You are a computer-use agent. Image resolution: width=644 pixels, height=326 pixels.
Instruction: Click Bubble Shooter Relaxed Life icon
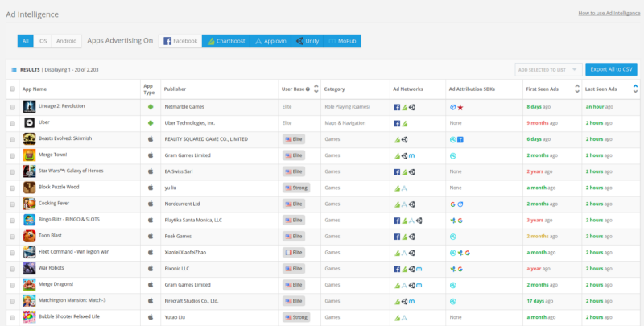coord(29,317)
